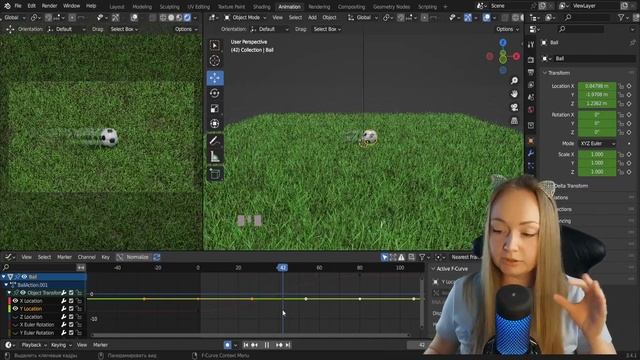Toggle mute checkbox for X Location channel
The width and height of the screenshot is (640, 360).
click(x=71, y=301)
